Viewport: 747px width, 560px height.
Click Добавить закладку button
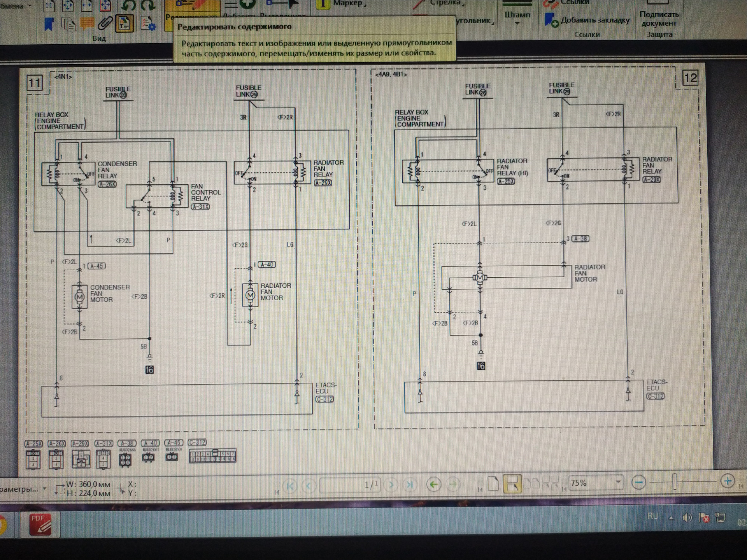point(587,20)
